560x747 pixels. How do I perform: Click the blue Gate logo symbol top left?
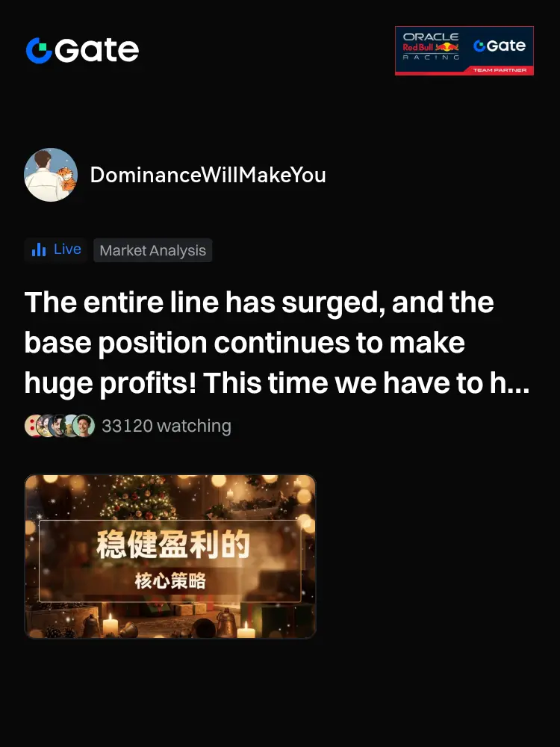point(39,50)
